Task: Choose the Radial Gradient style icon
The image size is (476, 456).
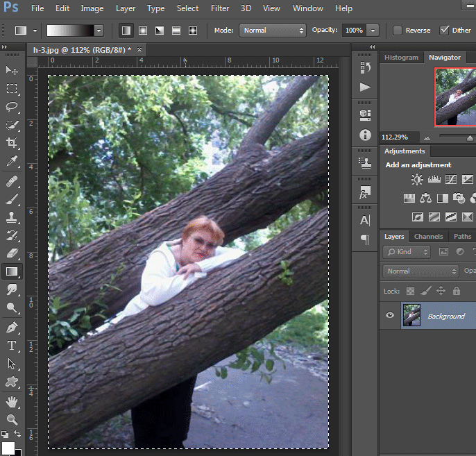Action: coord(142,31)
